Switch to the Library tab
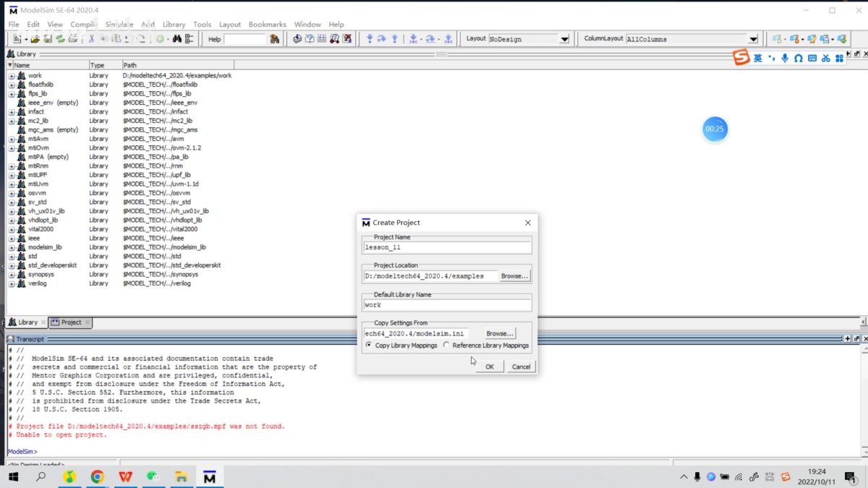The height and width of the screenshot is (488, 868). (x=27, y=322)
